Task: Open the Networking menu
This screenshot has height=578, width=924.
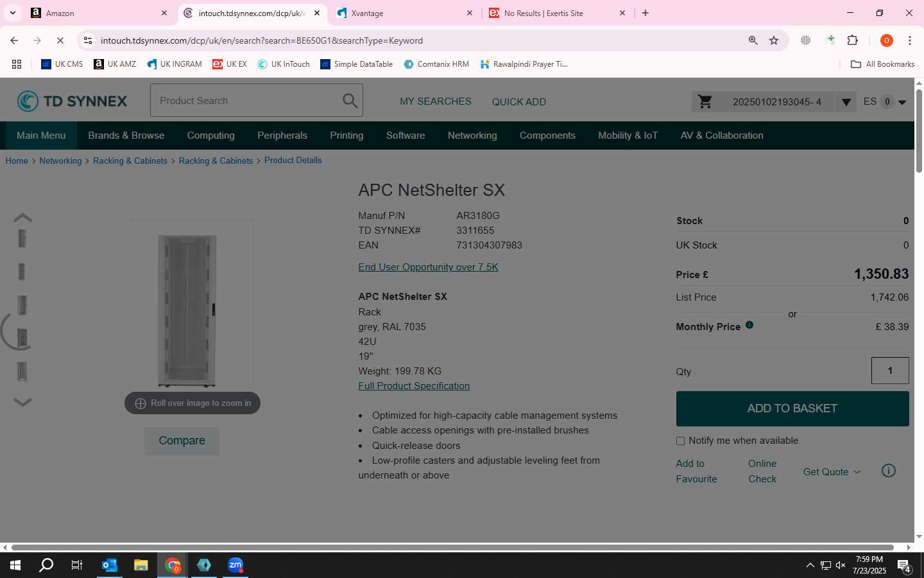Action: (x=472, y=136)
